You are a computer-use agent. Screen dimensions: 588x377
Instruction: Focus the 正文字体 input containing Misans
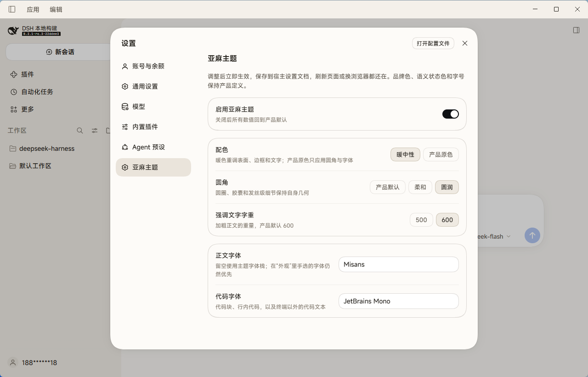pos(399,264)
